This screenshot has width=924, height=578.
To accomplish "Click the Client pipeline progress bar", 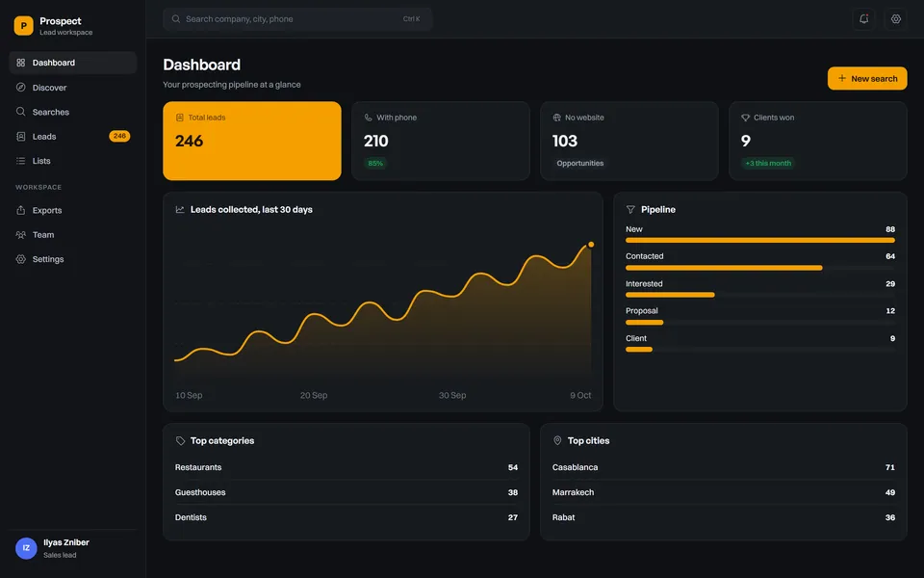I will tap(760, 349).
